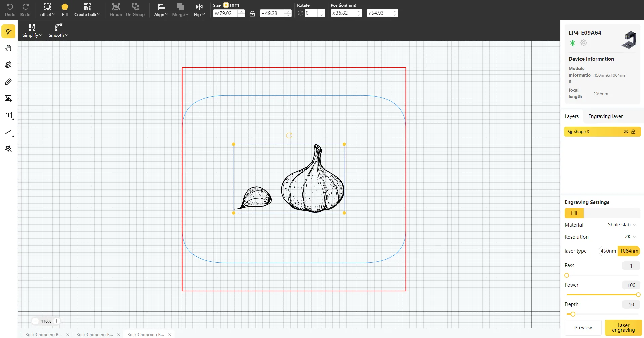This screenshot has height=338, width=644.
Task: Toggle the aspect ratio lock
Action: 252,13
